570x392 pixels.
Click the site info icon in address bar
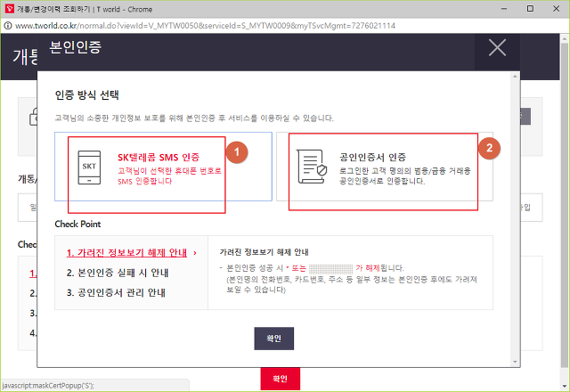tap(8, 26)
